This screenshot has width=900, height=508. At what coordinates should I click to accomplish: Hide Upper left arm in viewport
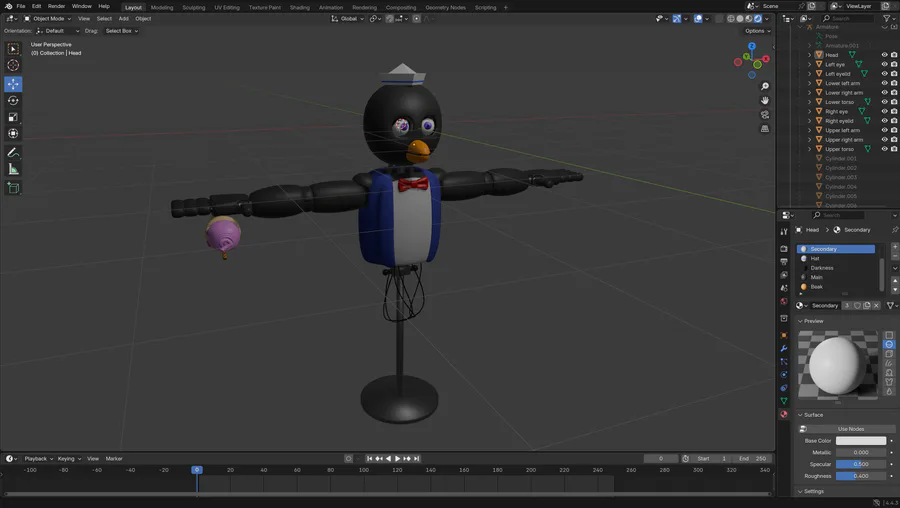[884, 130]
